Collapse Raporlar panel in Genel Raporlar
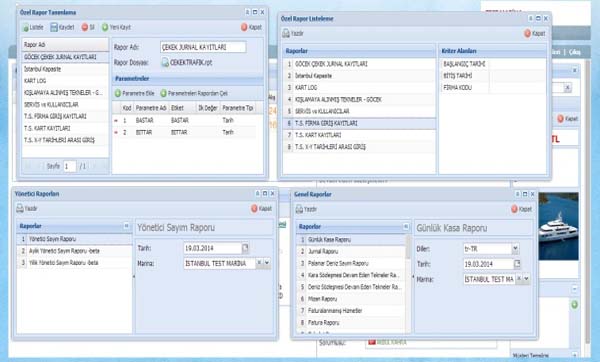 click(406, 227)
